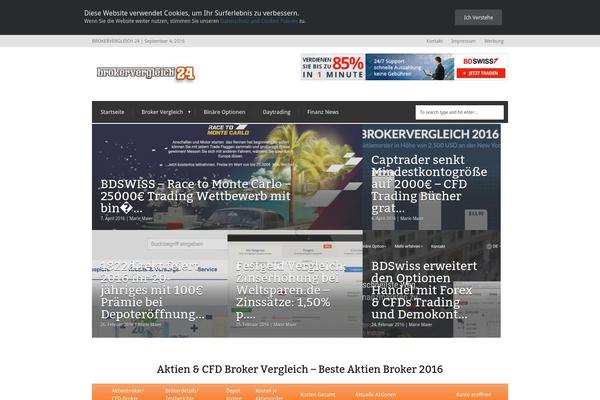Screen dimensions: 600x400
Task: Open the Binäre Optionen menu item
Action: click(x=224, y=112)
